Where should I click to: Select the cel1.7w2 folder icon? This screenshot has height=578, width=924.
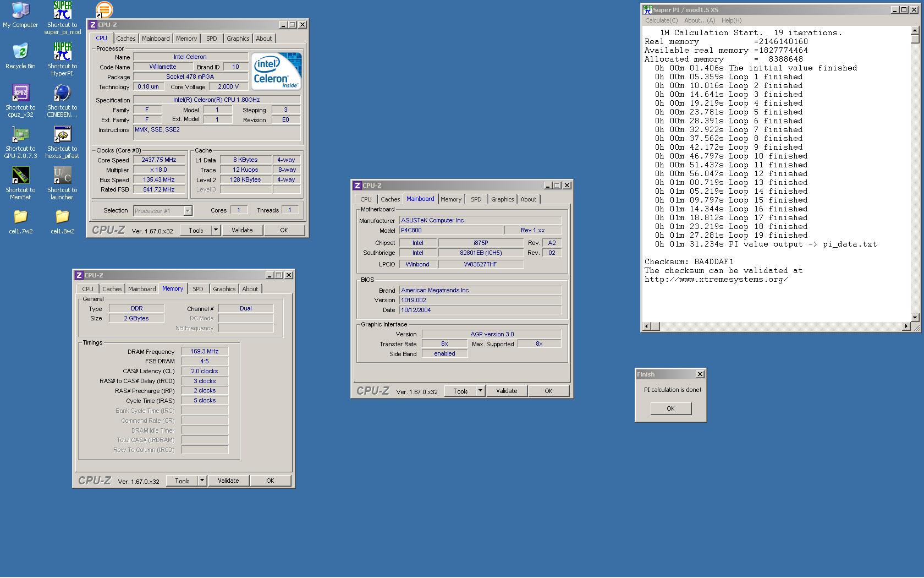click(20, 221)
